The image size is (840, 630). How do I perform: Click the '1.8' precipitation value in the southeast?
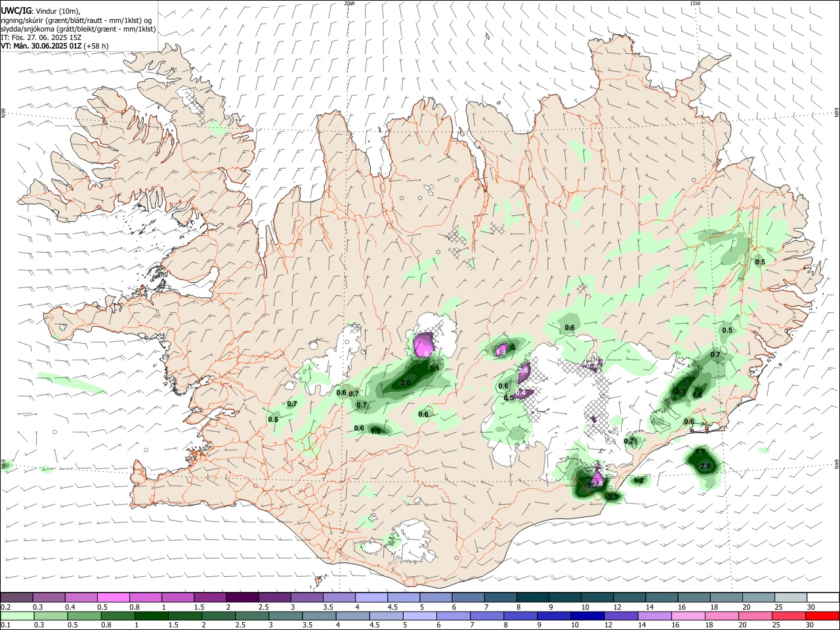pos(697,395)
